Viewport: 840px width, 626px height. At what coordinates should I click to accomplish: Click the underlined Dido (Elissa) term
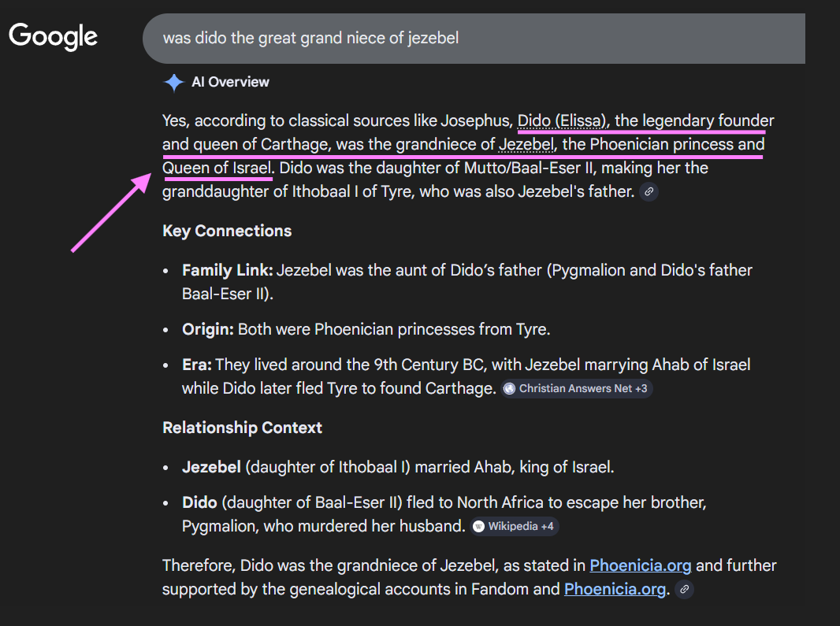click(562, 121)
